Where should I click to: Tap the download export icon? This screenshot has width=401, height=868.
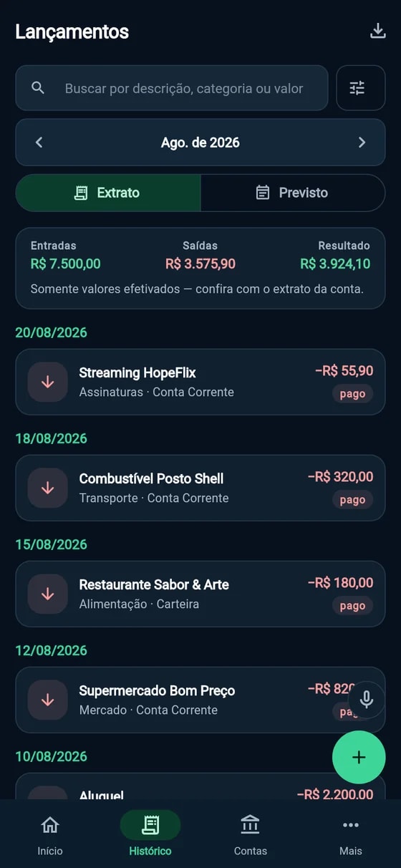click(x=377, y=32)
